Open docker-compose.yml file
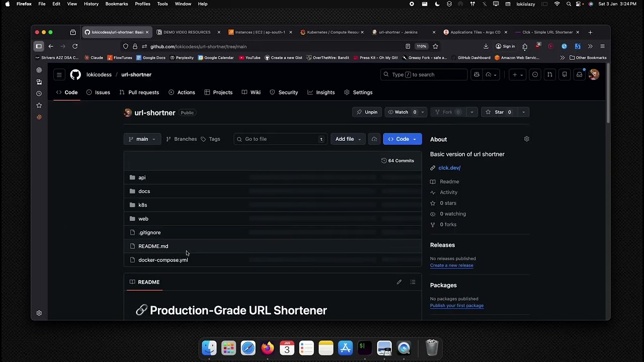This screenshot has width=644, height=362. tap(163, 260)
